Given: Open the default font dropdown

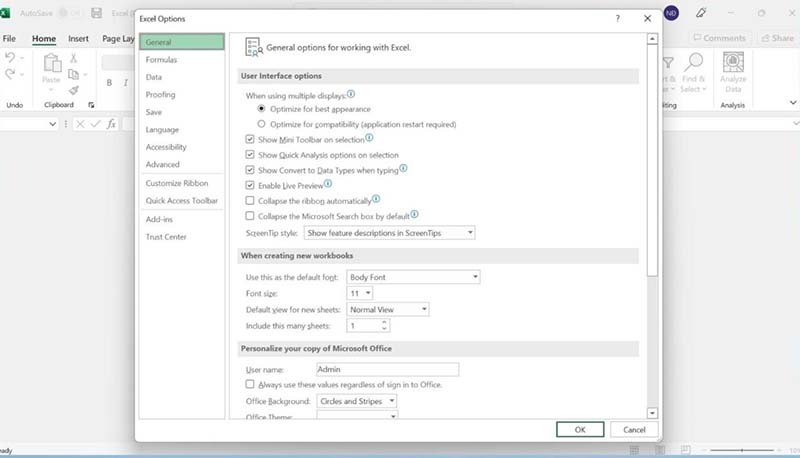Looking at the screenshot, I should 413,277.
